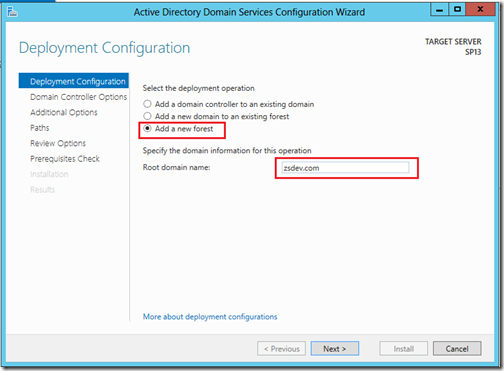
Task: Click the SP13 server name
Action: pos(473,52)
